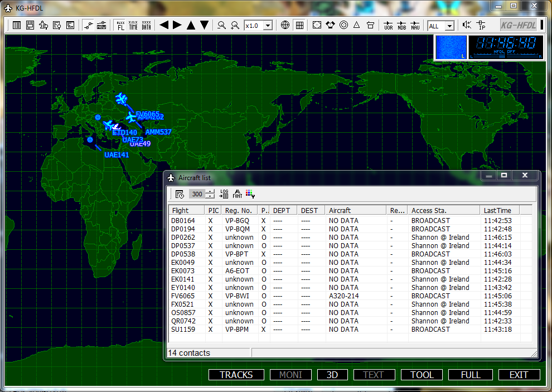Viewport: 552px width, 392px height.
Task: Click the bucket-shaped icon in toolbar
Action: (x=370, y=25)
